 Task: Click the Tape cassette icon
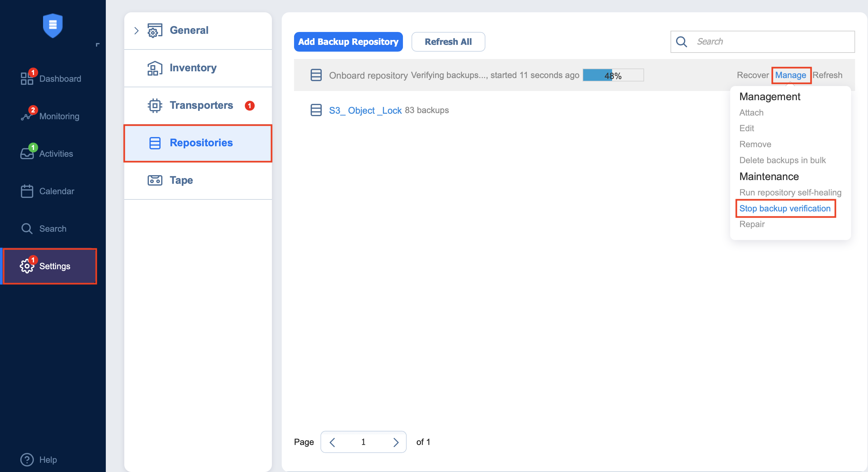coord(155,180)
